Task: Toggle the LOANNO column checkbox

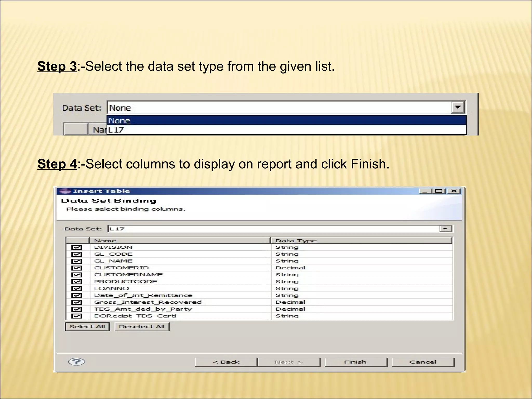Action: point(77,289)
